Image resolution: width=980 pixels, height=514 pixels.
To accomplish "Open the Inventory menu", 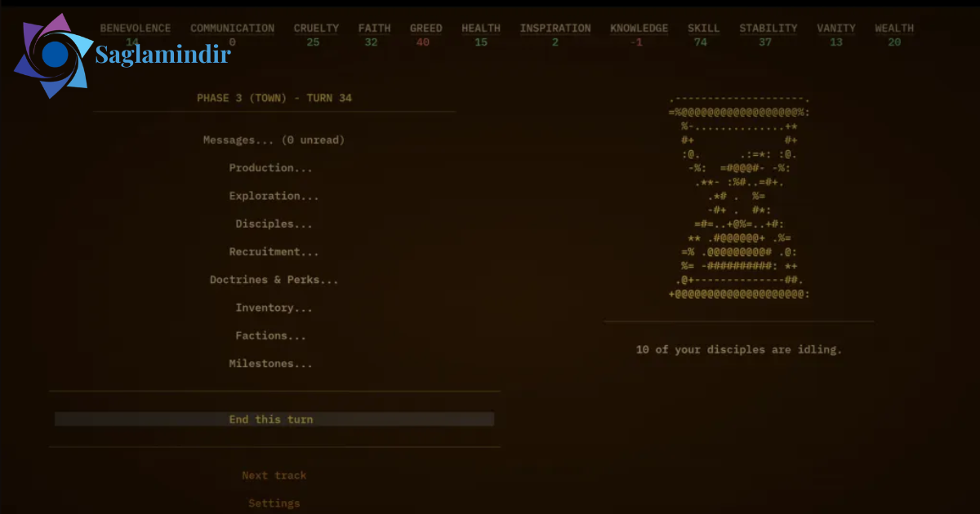I will 274,308.
